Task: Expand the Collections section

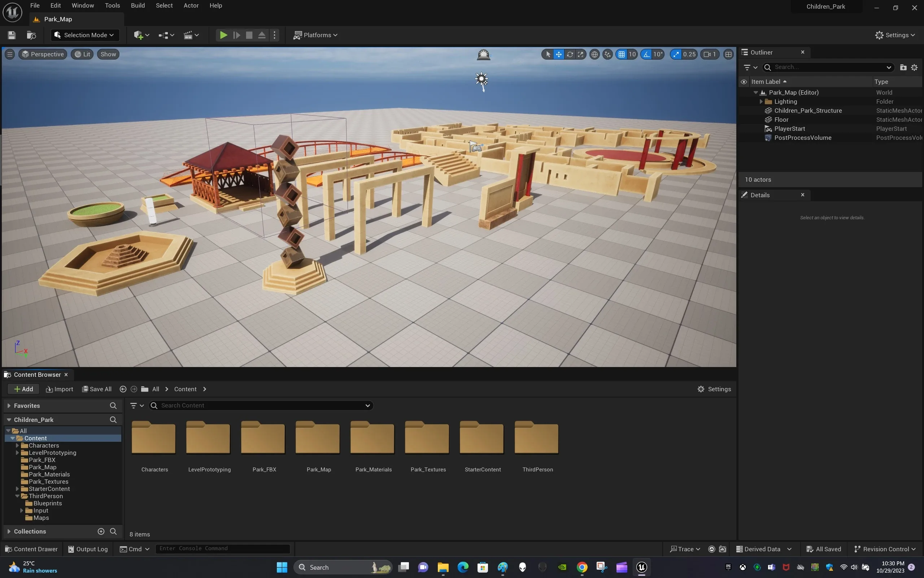Action: [9, 531]
